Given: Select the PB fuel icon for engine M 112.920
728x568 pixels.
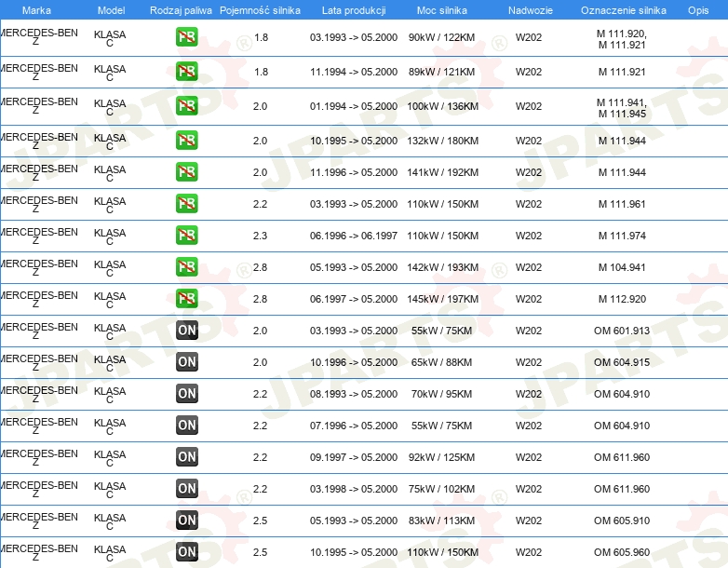Looking at the screenshot, I should click(x=187, y=299).
